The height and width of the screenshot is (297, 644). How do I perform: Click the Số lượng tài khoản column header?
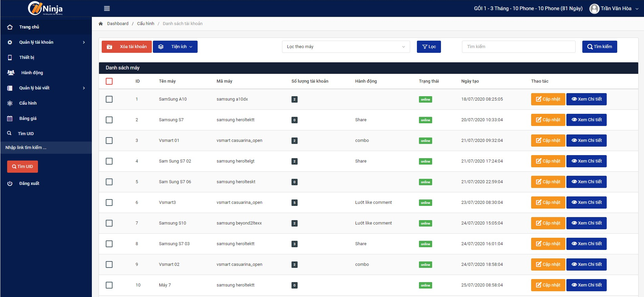pyautogui.click(x=310, y=81)
